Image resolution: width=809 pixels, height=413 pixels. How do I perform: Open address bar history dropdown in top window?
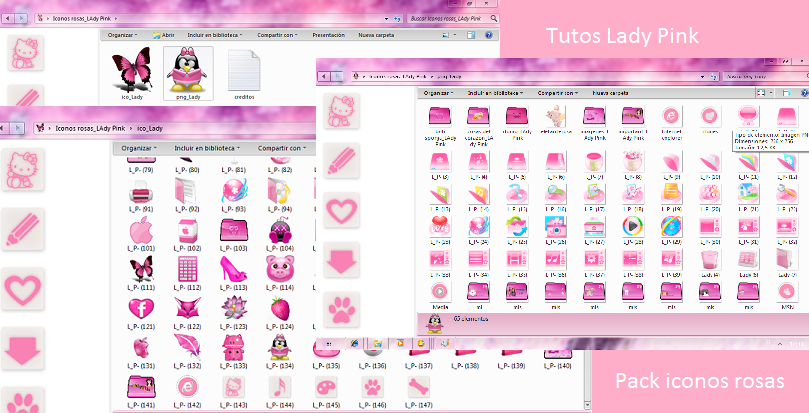tap(386, 19)
